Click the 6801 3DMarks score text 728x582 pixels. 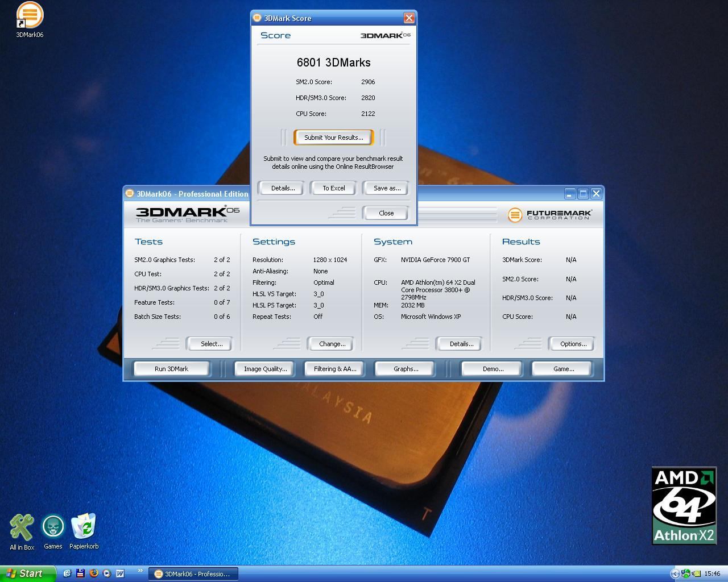[x=333, y=63]
